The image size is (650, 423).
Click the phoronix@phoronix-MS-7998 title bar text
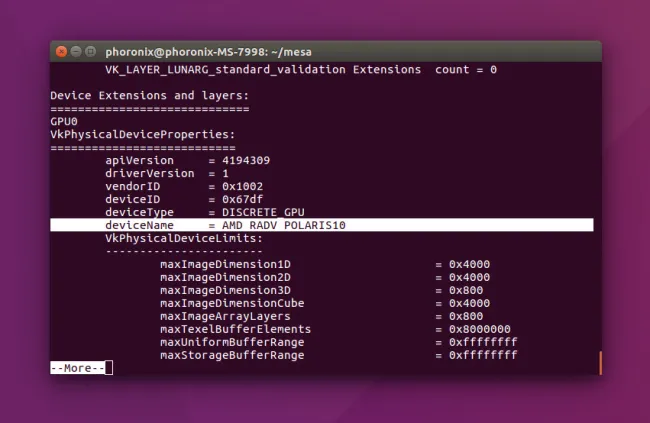(208, 52)
